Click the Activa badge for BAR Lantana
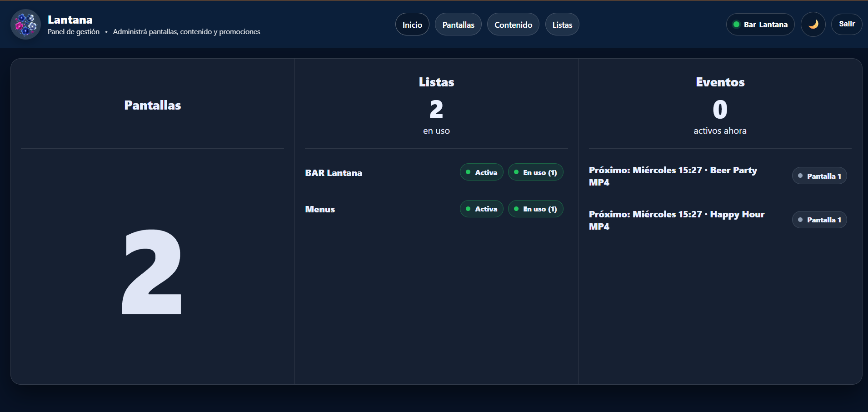This screenshot has height=412, width=868. [x=481, y=172]
